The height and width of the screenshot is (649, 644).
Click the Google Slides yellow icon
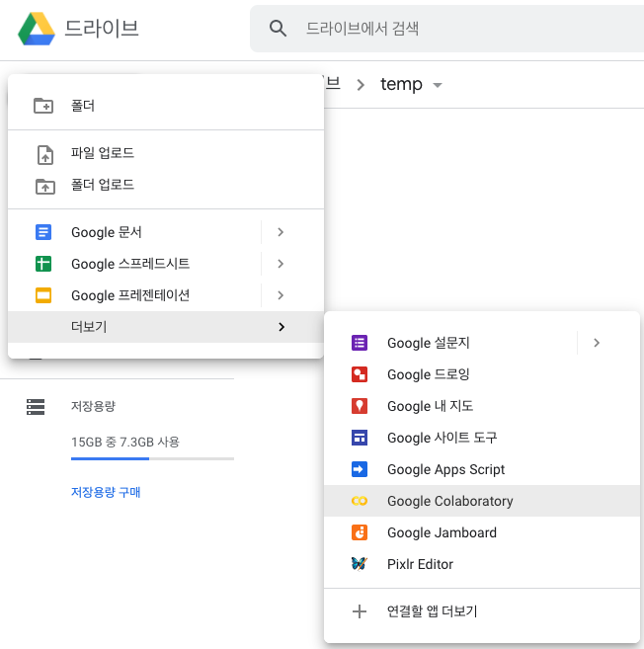click(43, 295)
